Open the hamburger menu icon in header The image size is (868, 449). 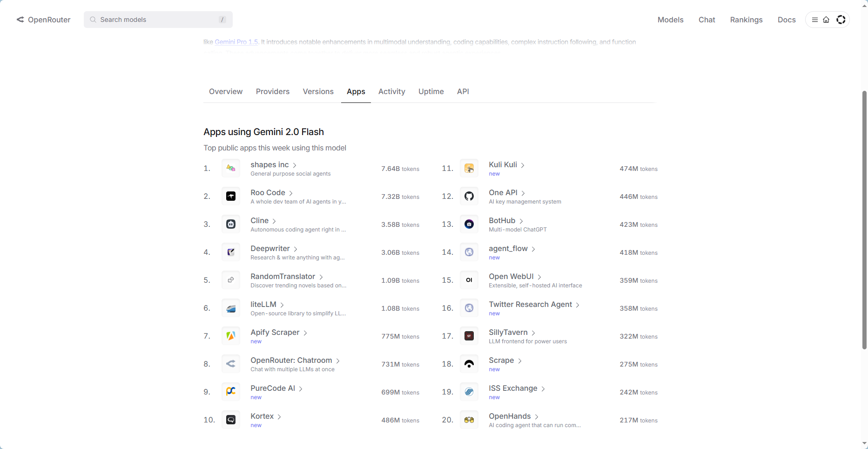pos(815,20)
